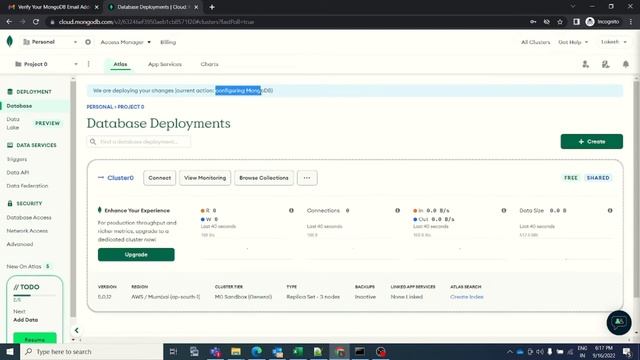Viewport: 640px width, 360px height.
Task: Click the Windows Start button
Action: [10, 351]
